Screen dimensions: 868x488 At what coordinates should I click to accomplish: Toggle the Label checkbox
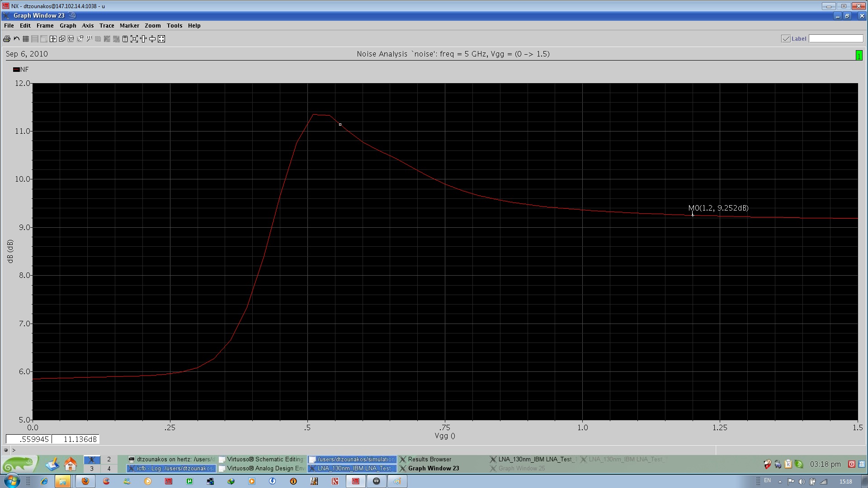click(x=786, y=39)
